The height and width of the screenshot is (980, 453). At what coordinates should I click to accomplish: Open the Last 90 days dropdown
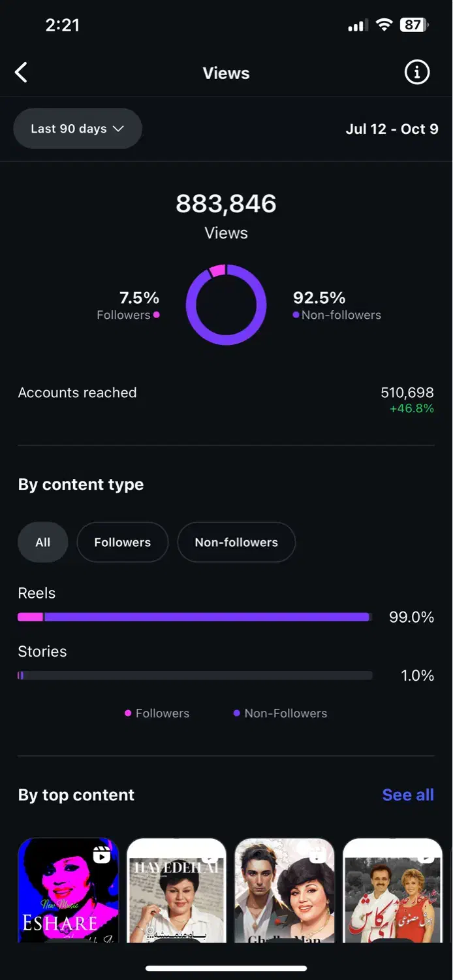pyautogui.click(x=77, y=129)
